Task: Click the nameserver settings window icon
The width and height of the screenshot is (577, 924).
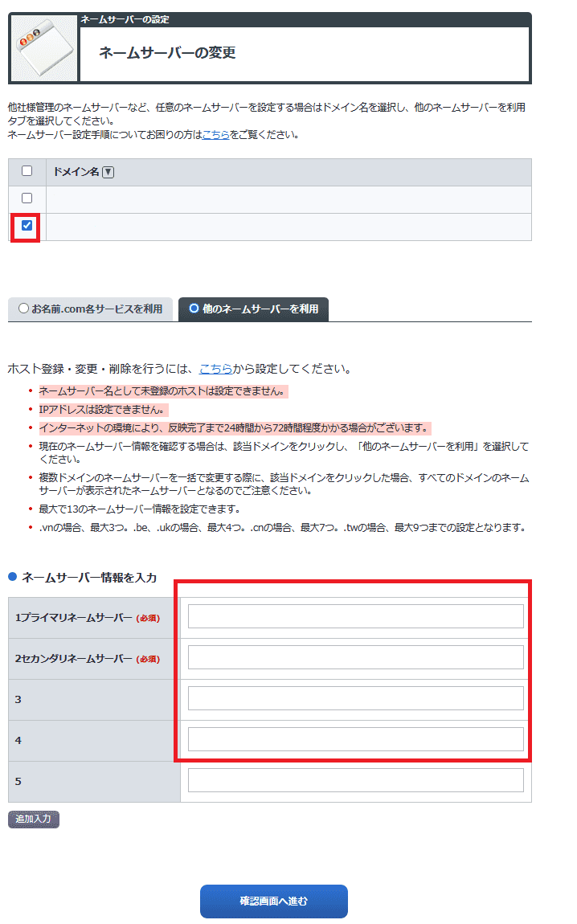Action: click(44, 47)
